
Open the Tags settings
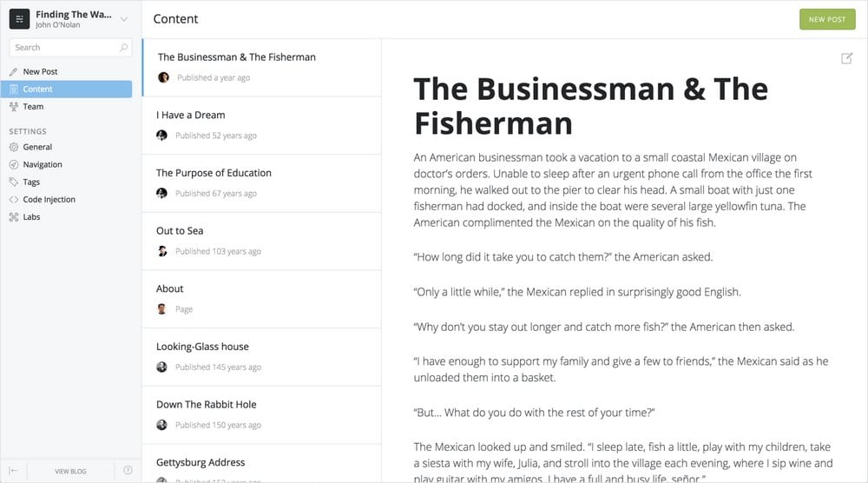pos(31,182)
